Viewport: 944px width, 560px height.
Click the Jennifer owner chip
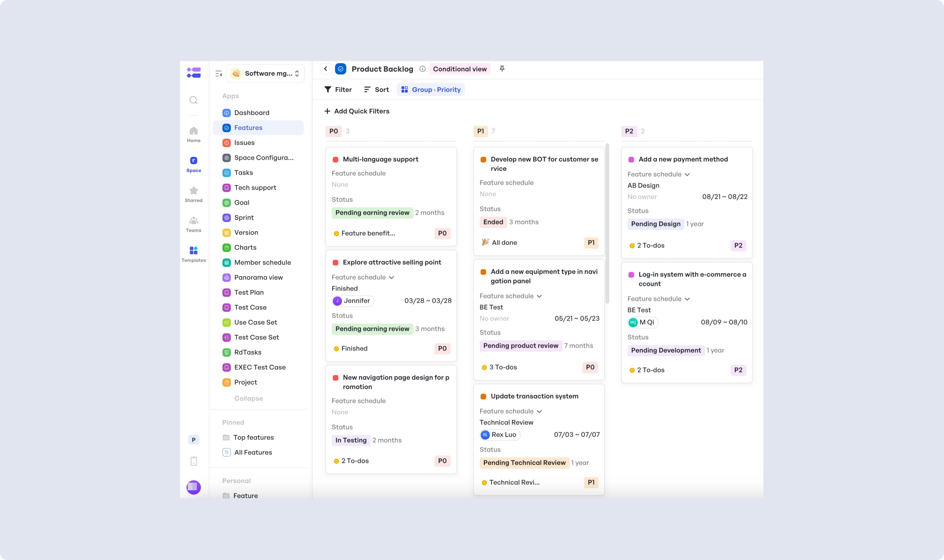pos(353,301)
